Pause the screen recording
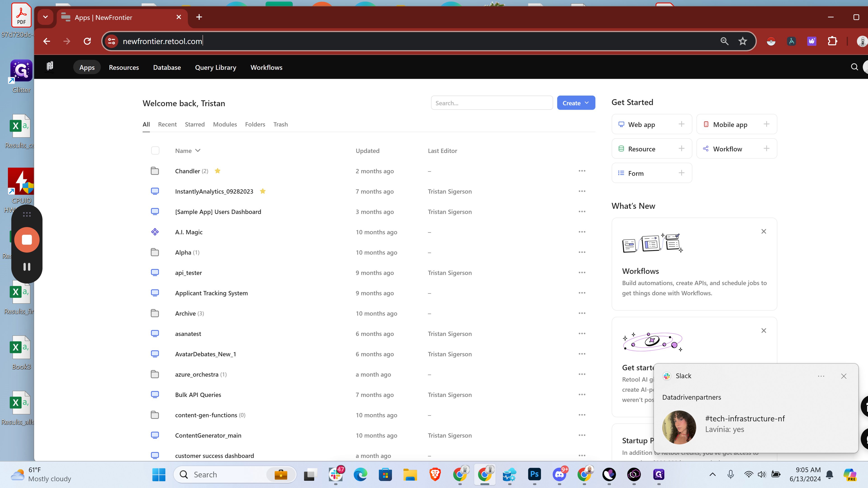 pyautogui.click(x=27, y=267)
